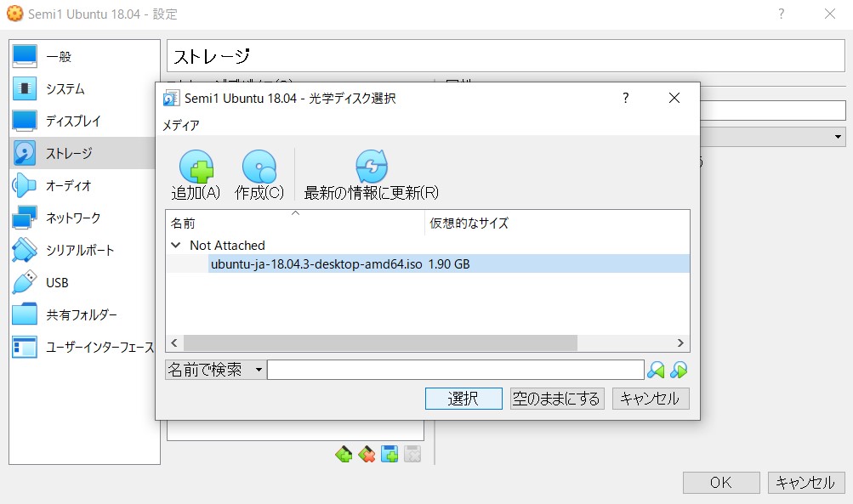Click the find previous match search icon

656,371
